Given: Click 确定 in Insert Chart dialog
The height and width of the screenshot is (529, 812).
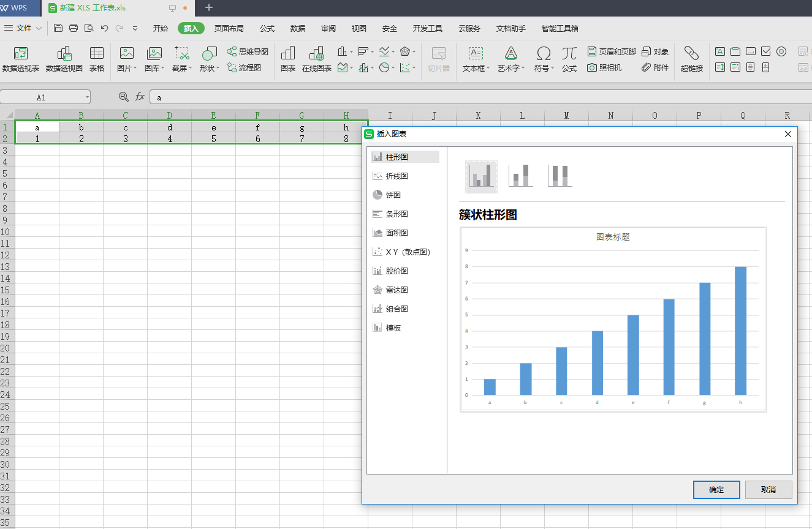Looking at the screenshot, I should point(716,490).
